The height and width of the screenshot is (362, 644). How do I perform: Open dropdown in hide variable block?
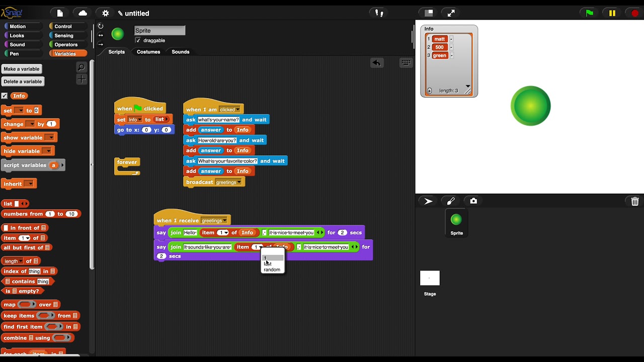pyautogui.click(x=47, y=151)
